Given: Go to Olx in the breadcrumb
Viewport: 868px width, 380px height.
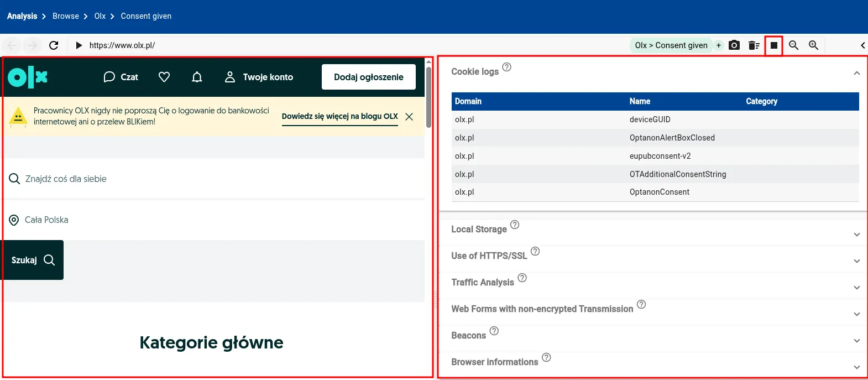Looking at the screenshot, I should (x=100, y=16).
